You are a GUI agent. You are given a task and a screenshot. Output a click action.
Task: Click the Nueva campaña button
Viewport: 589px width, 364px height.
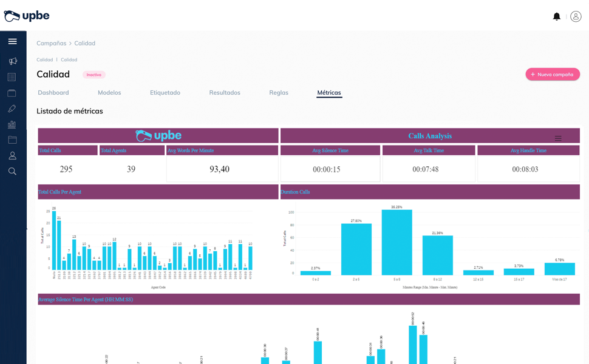(553, 74)
